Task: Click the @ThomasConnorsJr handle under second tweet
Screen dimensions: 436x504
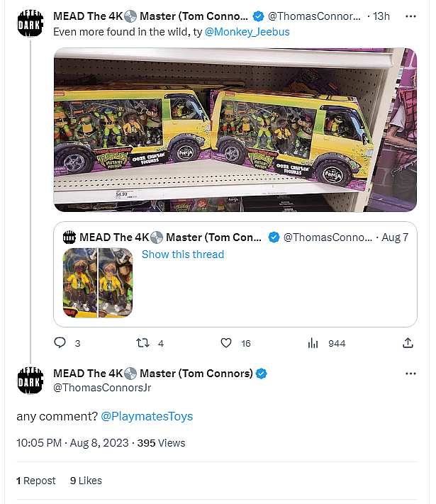Action: coord(102,387)
